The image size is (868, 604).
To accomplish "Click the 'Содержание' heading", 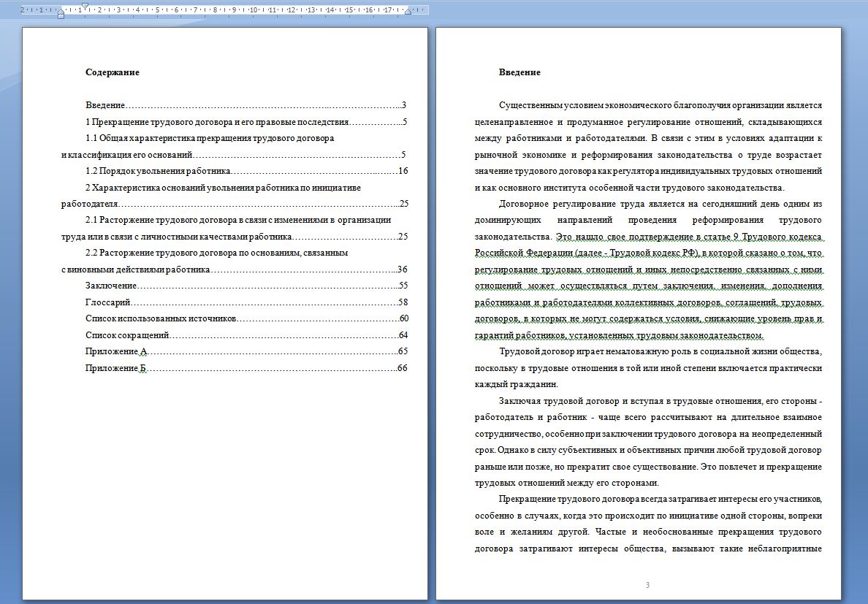I will pyautogui.click(x=113, y=72).
